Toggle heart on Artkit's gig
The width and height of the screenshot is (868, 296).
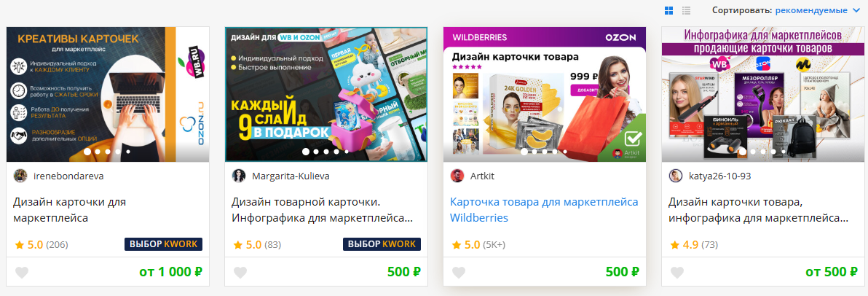tap(459, 273)
